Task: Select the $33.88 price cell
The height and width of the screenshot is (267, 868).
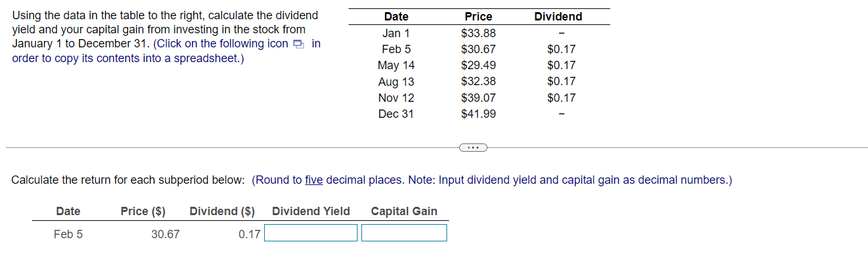Action: [478, 33]
